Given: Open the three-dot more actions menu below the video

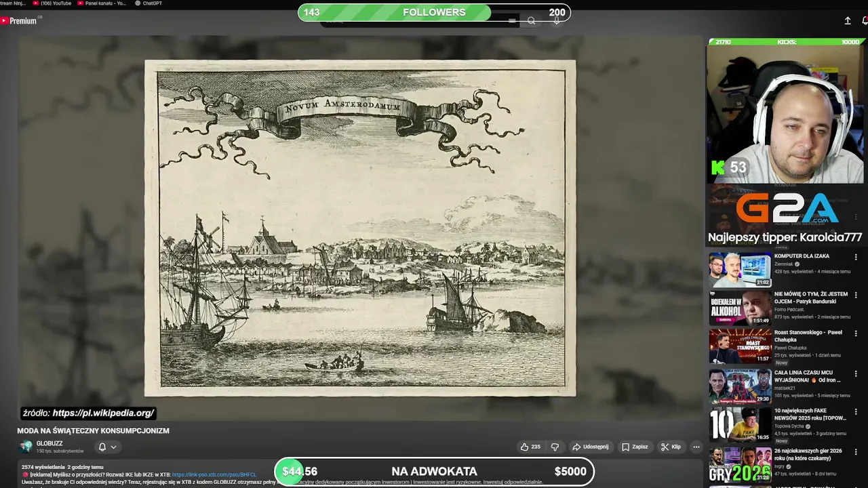Looking at the screenshot, I should [696, 447].
